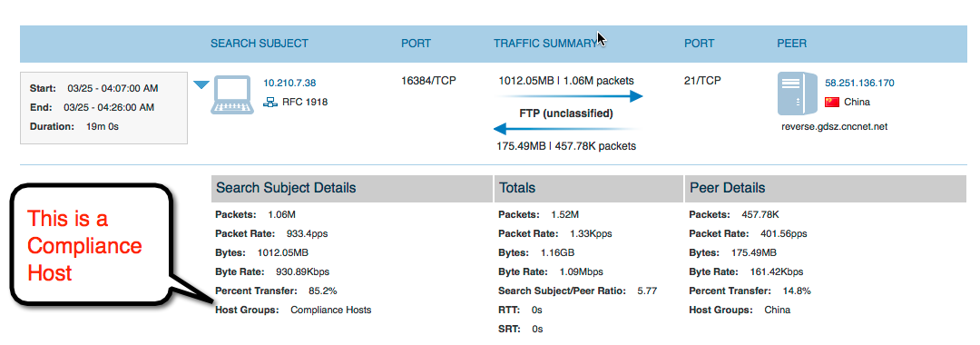The image size is (980, 345).
Task: Sort by SEARCH SUBJECT column header
Action: tap(260, 44)
